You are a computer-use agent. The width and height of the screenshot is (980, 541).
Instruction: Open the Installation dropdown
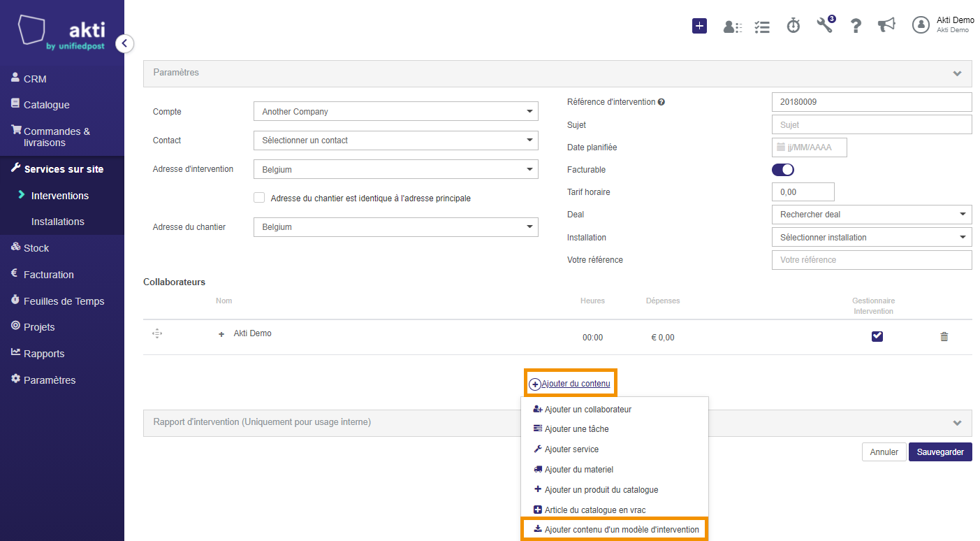(x=872, y=237)
